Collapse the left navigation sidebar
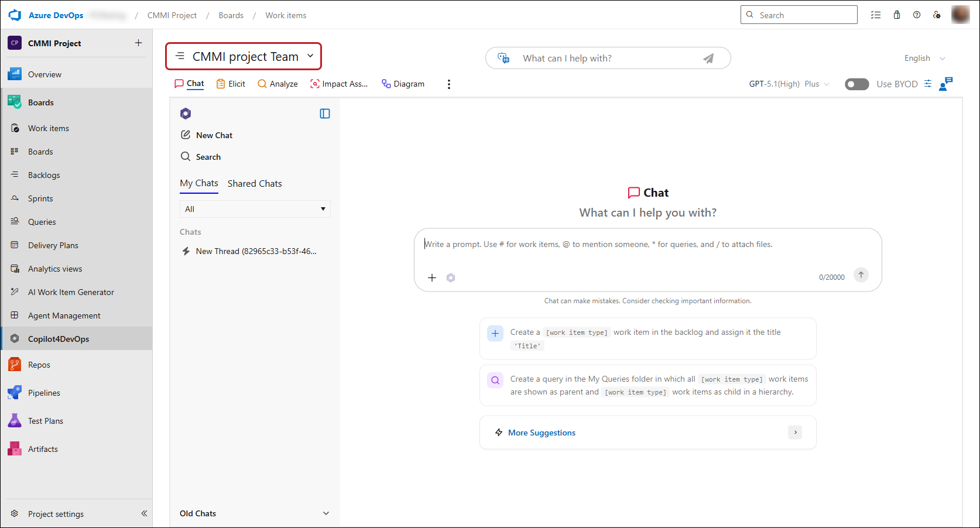 click(144, 513)
